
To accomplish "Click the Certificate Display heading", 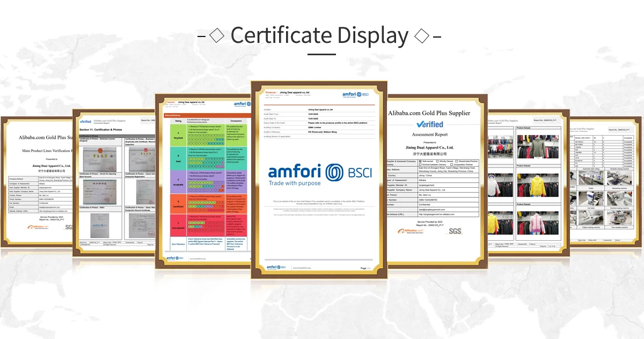I will (319, 35).
